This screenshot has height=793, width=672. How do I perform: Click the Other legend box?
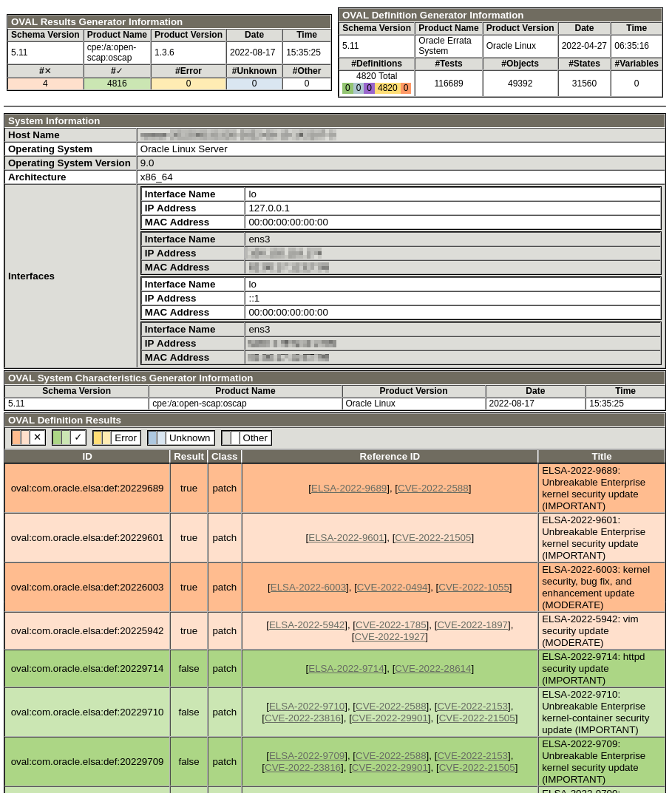coord(246,438)
